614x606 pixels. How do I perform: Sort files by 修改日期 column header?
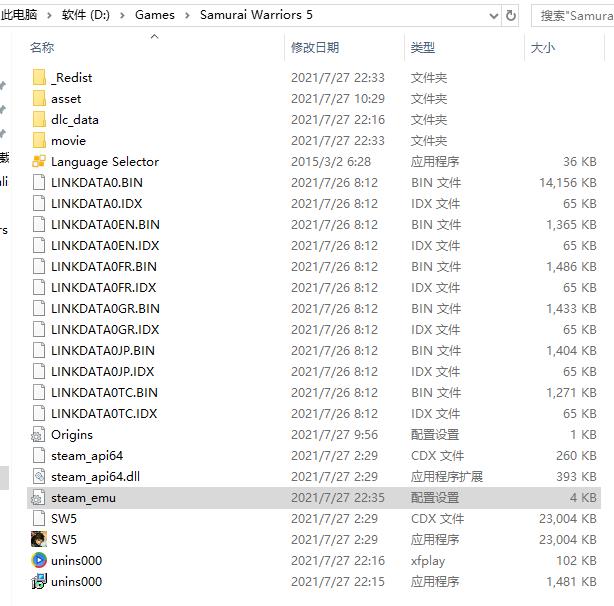coord(315,47)
